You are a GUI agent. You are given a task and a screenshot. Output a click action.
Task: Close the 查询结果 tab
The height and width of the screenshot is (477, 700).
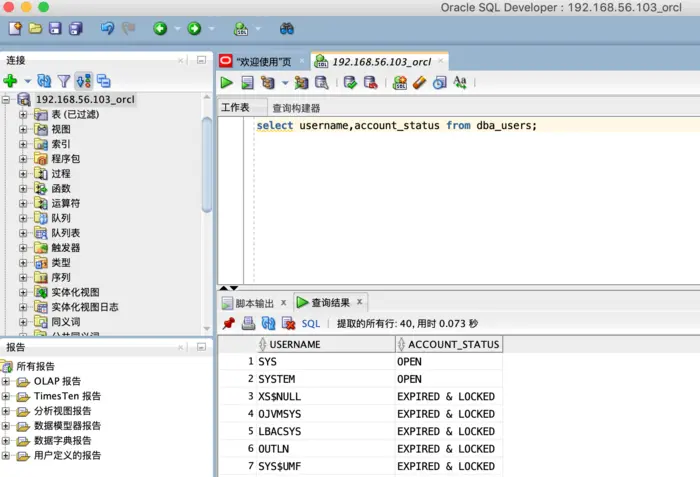coord(359,302)
